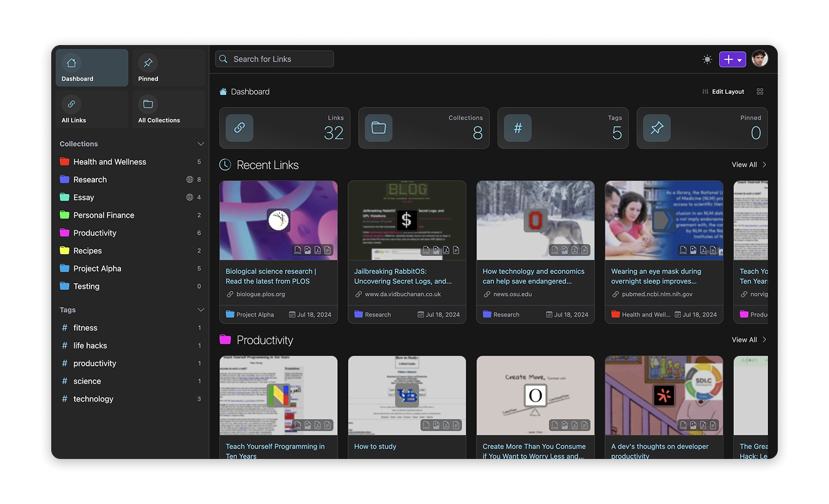829x504 pixels.
Task: Go to the All Collections tile
Action: 168,109
